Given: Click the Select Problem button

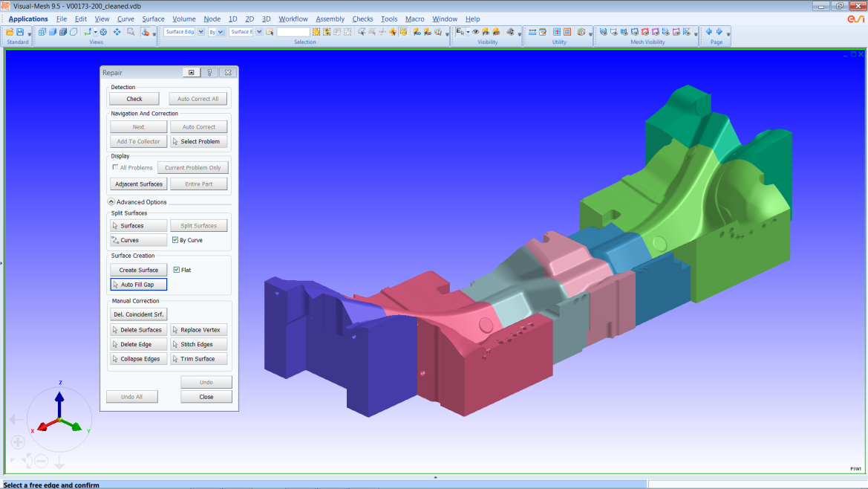Looking at the screenshot, I should (199, 141).
